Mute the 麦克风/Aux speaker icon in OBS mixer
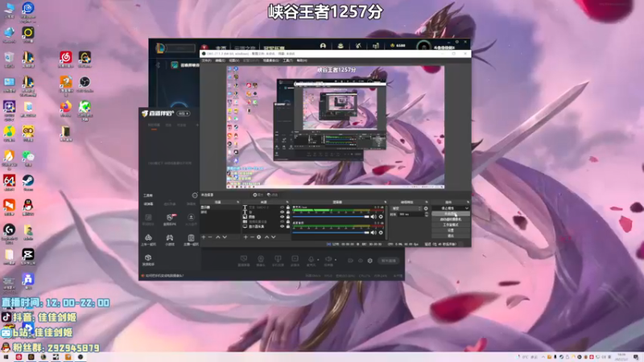644x362 pixels. (373, 216)
